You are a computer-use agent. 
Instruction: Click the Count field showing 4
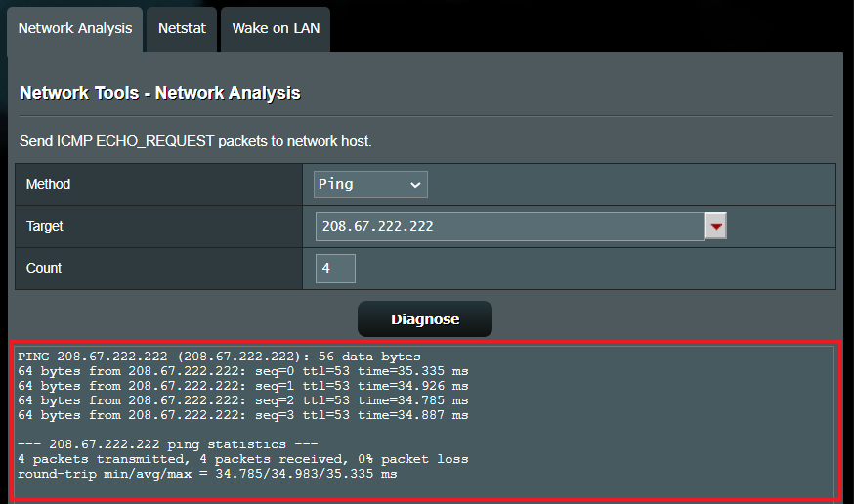pos(335,269)
